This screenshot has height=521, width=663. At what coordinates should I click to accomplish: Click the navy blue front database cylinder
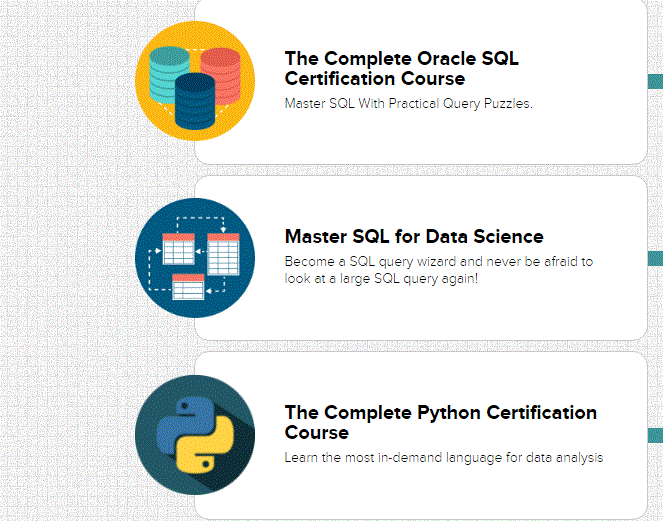point(195,101)
